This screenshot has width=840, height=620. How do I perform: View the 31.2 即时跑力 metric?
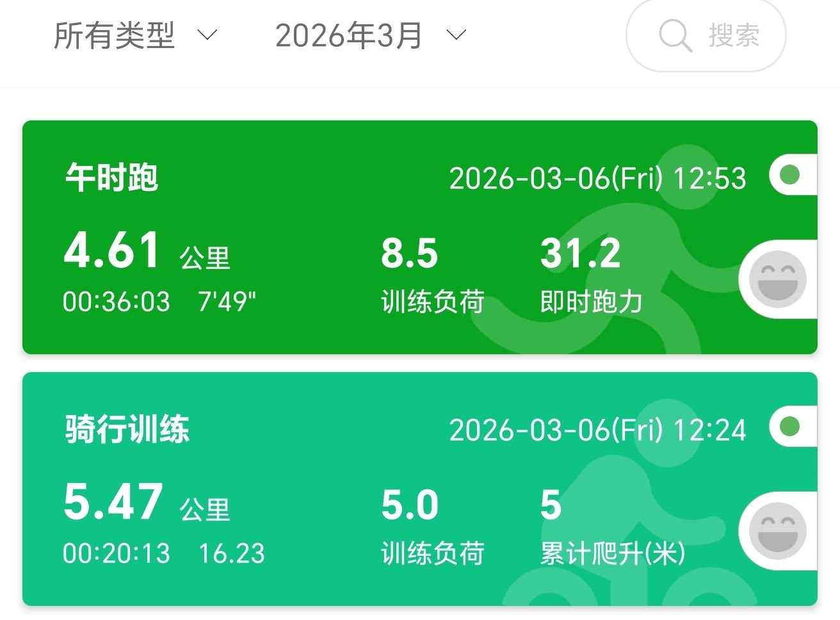coord(591,275)
